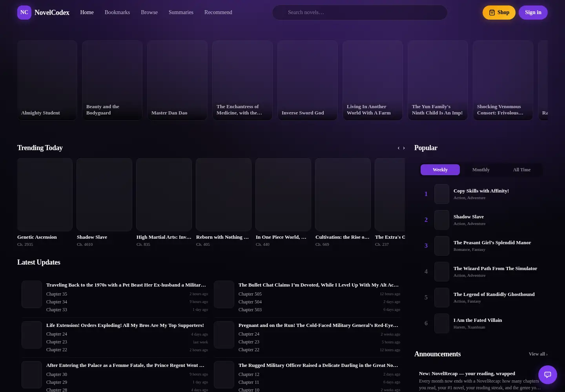Open Summaries in the navigation bar

pos(181,13)
